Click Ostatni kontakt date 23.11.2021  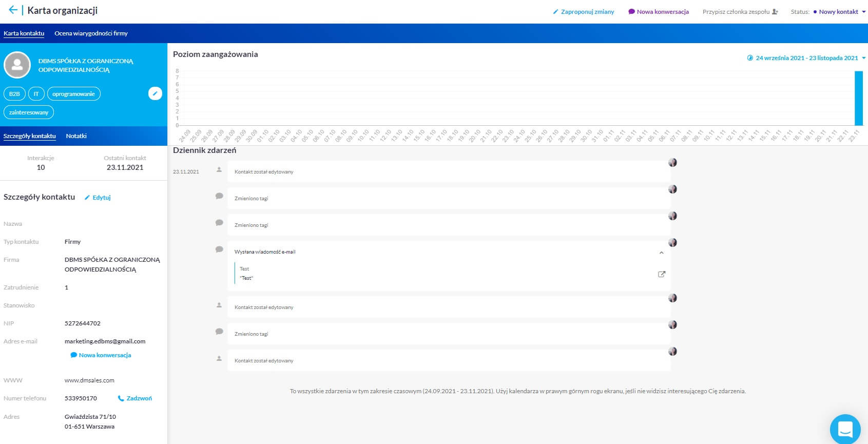point(125,167)
